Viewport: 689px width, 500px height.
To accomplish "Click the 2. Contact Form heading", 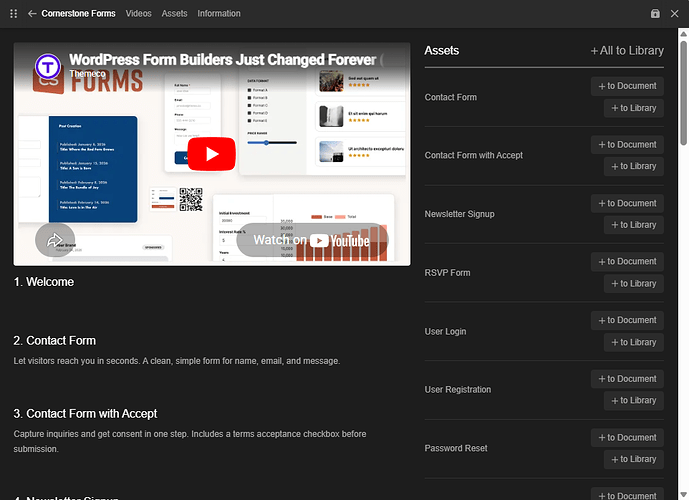I will click(x=54, y=341).
